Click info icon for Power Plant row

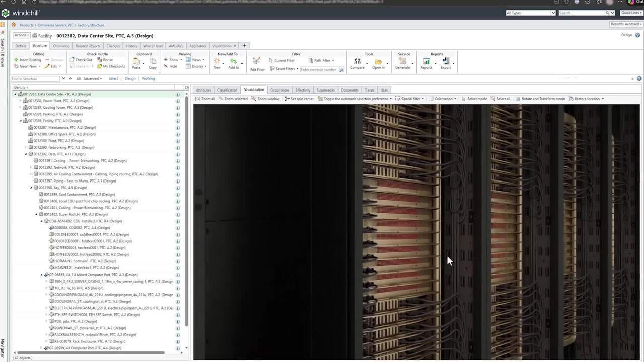178,101
